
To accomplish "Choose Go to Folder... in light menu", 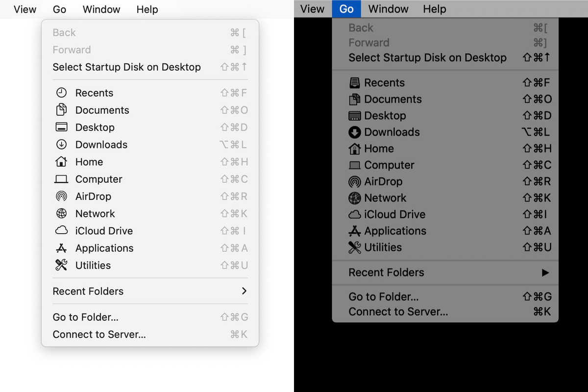I will coord(150,317).
